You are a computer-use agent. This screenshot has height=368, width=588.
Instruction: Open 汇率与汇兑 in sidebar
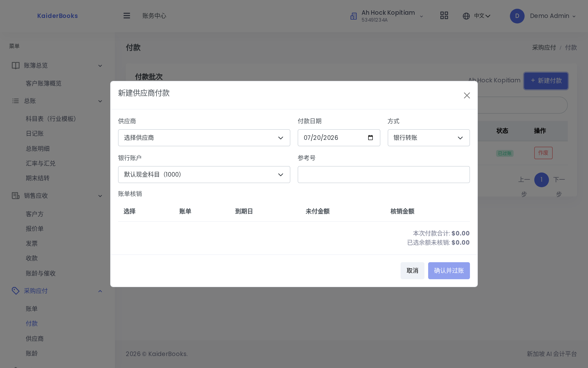[x=41, y=163]
